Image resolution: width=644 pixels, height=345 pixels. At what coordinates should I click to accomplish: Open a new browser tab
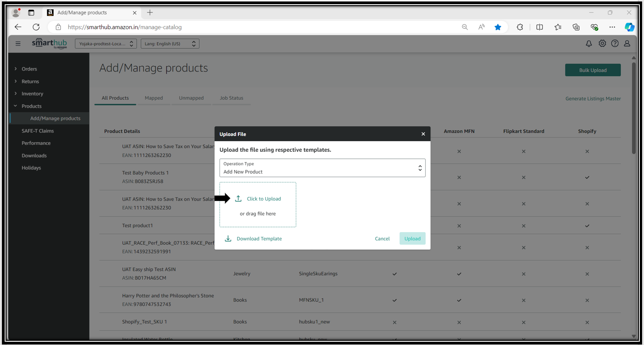[x=150, y=13]
